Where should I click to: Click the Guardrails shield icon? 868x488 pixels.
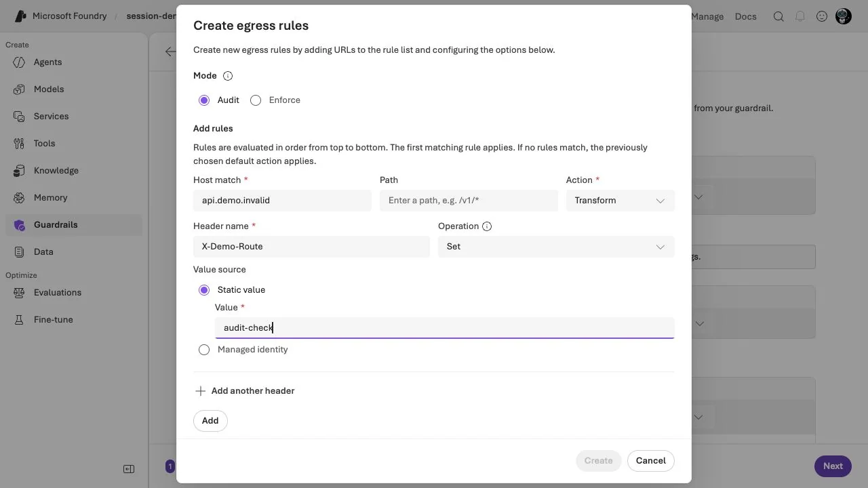20,225
